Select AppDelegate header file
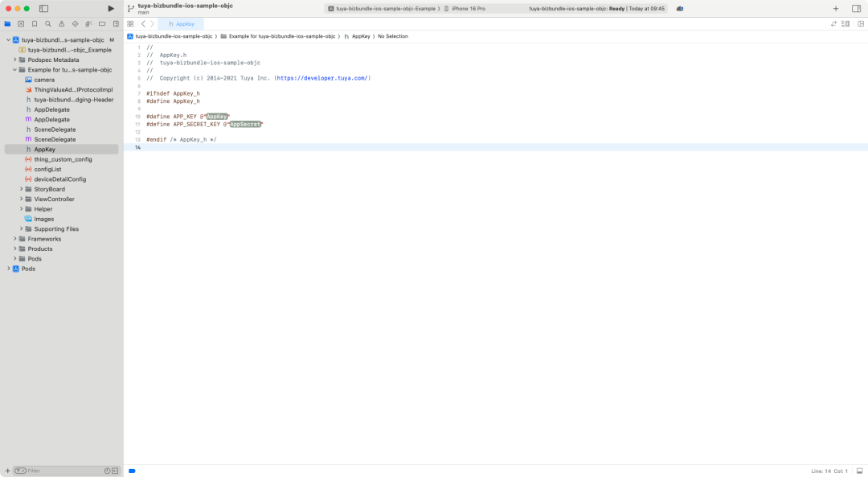Image resolution: width=868 pixels, height=477 pixels. [47, 109]
